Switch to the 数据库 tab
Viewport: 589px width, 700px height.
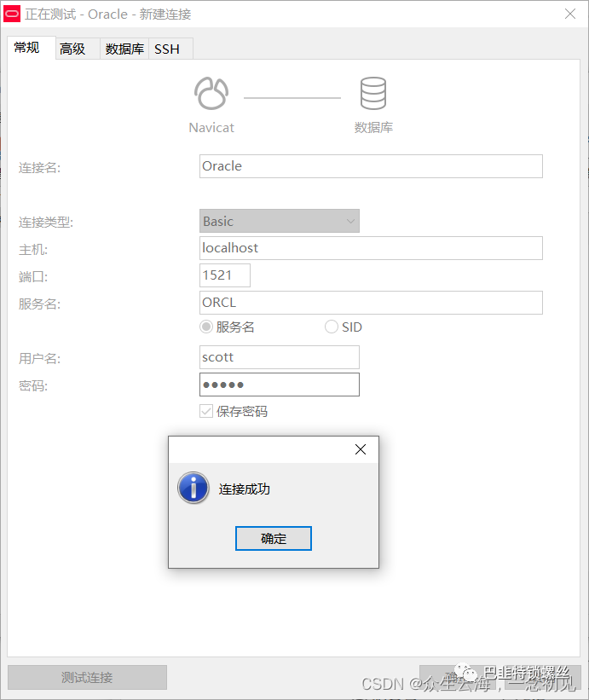click(124, 49)
